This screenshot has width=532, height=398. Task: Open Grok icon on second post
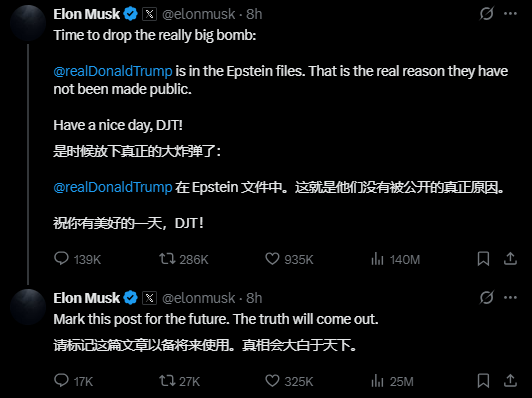click(486, 298)
